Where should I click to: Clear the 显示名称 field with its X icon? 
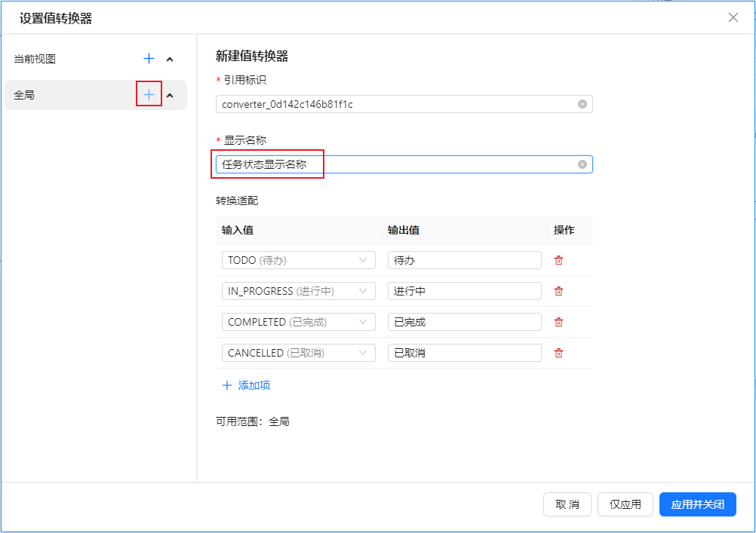tap(582, 164)
